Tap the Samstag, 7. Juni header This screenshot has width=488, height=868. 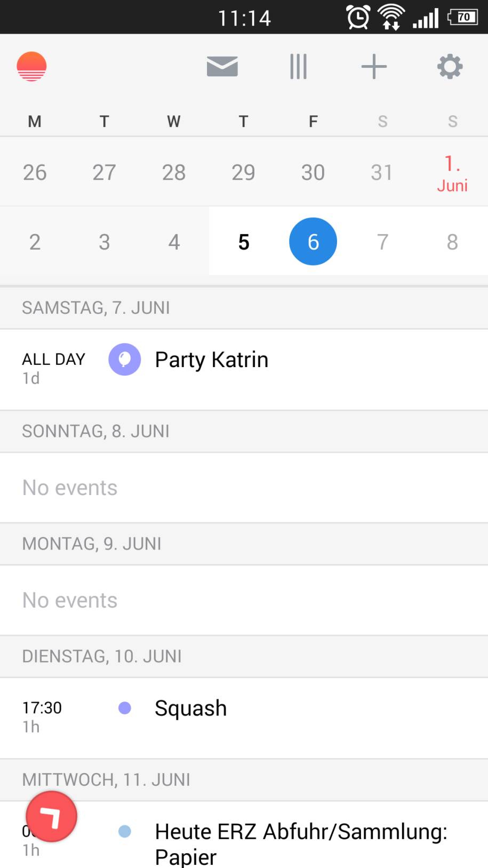point(244,308)
